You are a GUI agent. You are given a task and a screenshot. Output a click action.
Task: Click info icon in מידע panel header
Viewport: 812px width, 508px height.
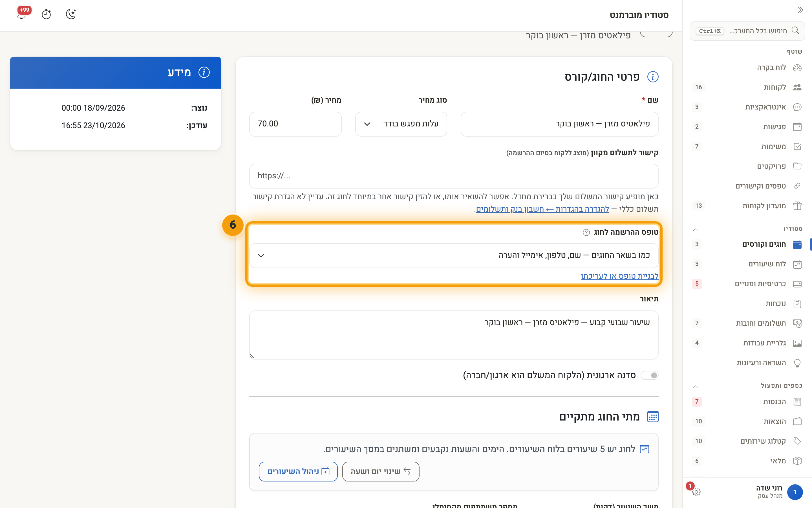pos(204,72)
